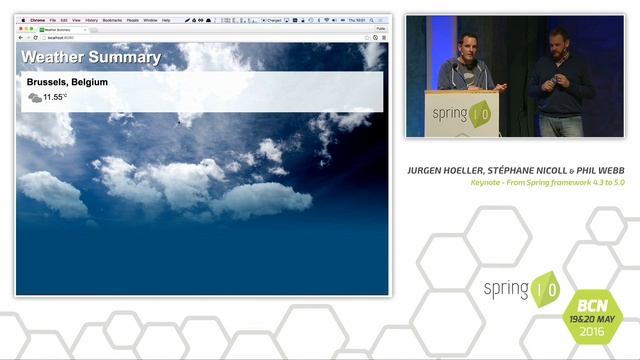The width and height of the screenshot is (640, 360).
Task: Click the Brussels, Belgium heading
Action: pos(67,82)
